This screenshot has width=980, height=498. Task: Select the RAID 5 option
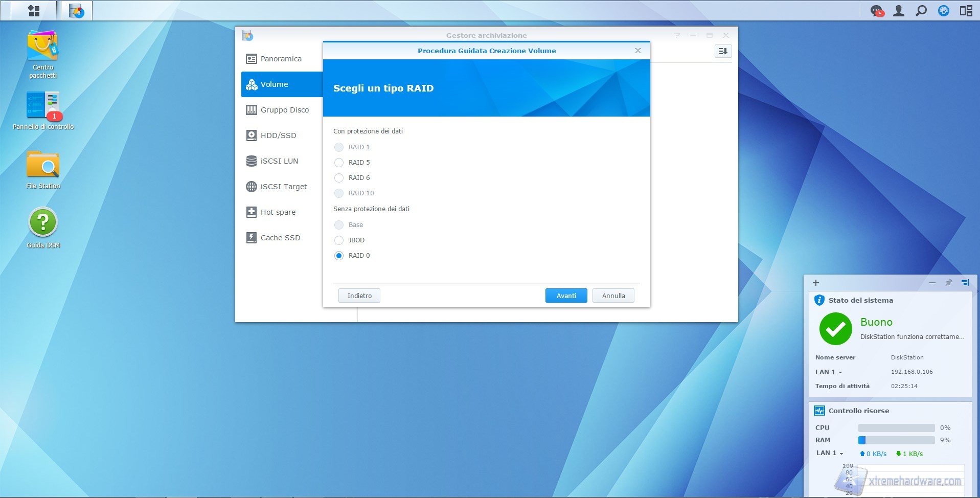tap(339, 163)
